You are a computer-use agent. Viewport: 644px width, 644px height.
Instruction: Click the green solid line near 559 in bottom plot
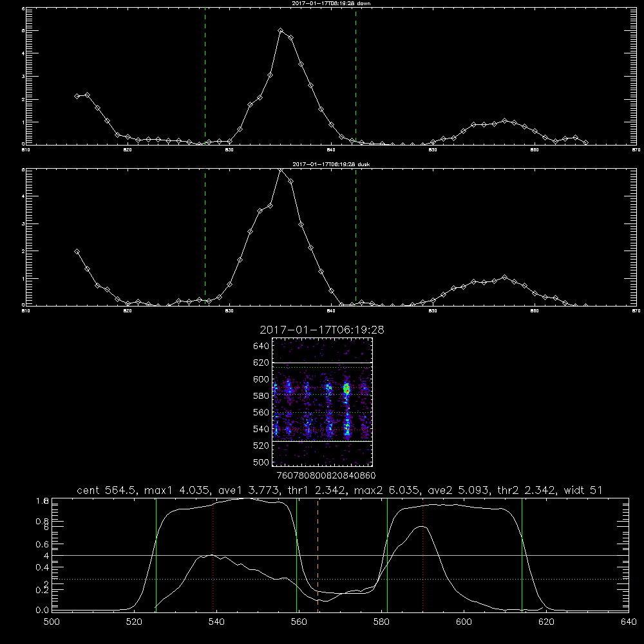point(296,555)
